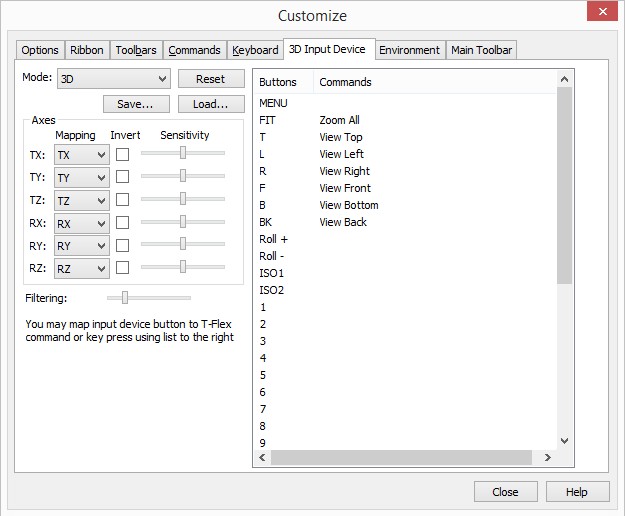Click the Load... button
Viewport: 625px width, 516px height.
pyautogui.click(x=211, y=104)
